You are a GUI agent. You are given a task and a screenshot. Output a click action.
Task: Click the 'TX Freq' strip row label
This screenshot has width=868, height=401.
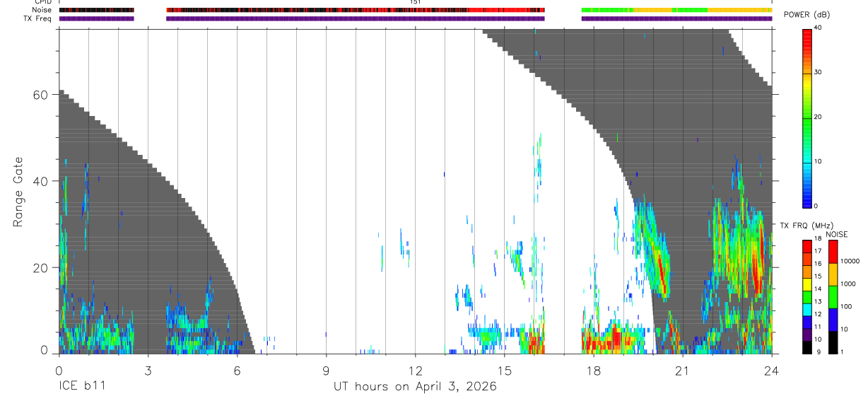[39, 18]
